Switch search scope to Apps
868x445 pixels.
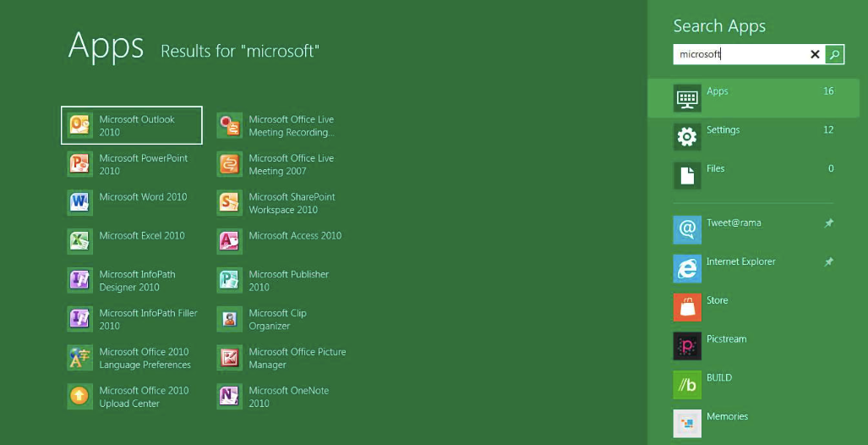[753, 98]
